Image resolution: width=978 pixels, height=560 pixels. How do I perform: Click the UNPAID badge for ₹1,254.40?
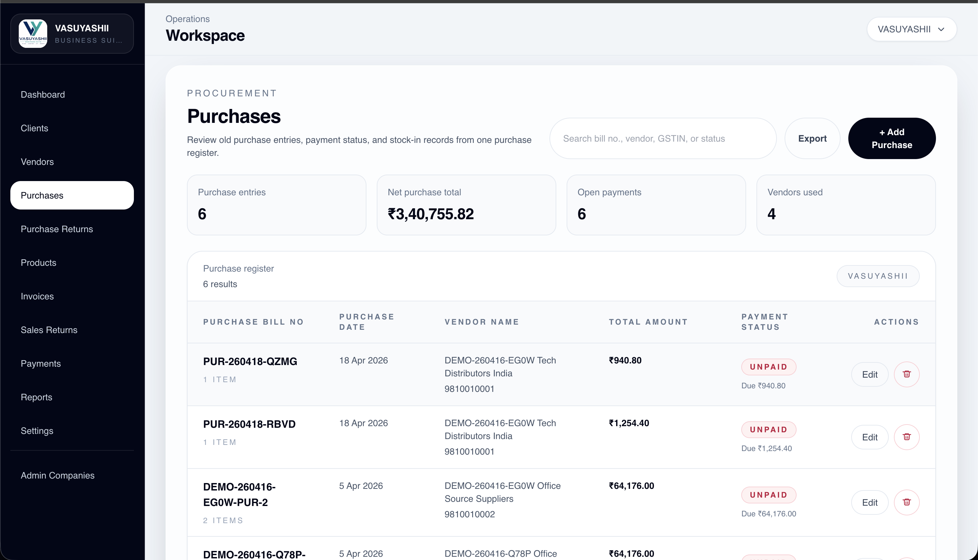coord(769,430)
